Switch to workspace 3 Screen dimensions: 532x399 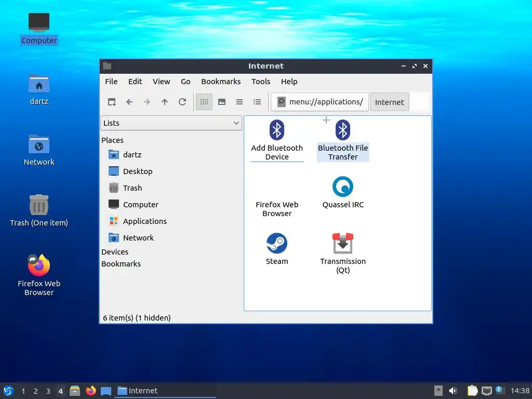coord(48,391)
